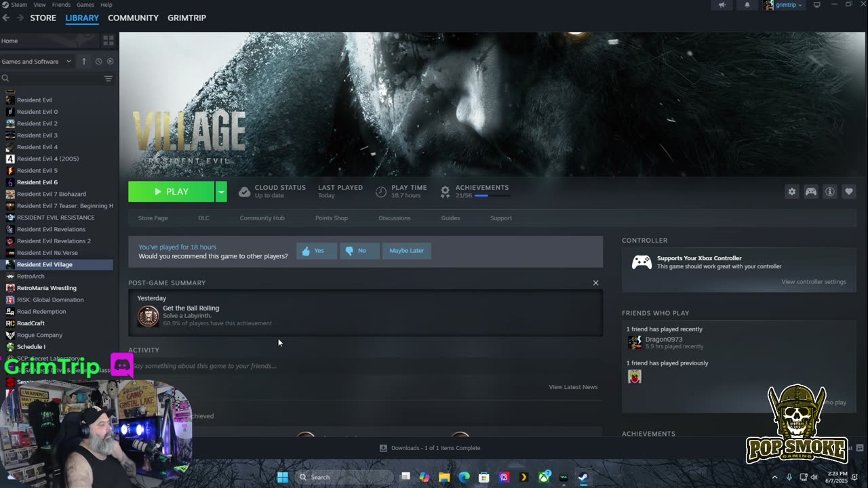868x488 pixels.
Task: Open the Games menu
Action: coord(85,5)
